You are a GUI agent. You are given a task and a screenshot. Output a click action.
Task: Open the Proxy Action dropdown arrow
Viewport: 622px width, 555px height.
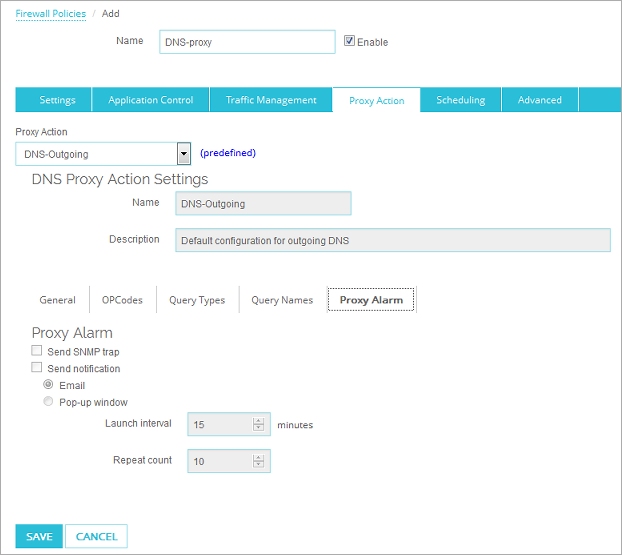coord(183,154)
